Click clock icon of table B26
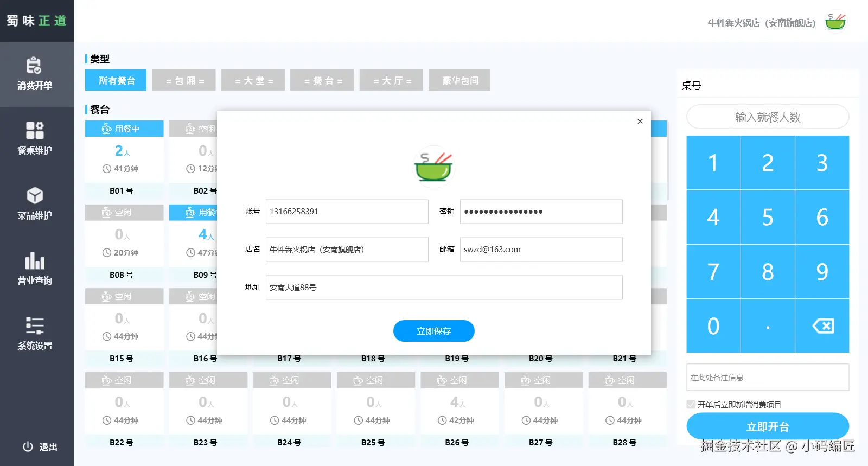Viewport: 868px width, 466px height. pos(442,420)
